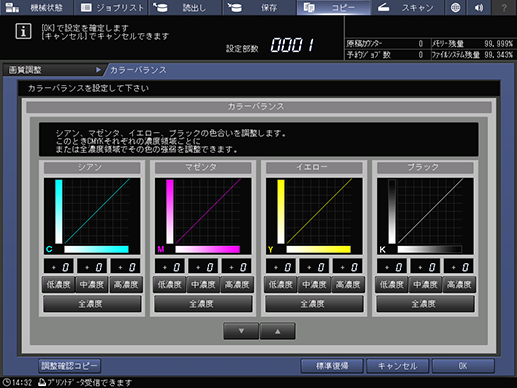Click the 設定部数 0001 copy count

[x=292, y=45]
